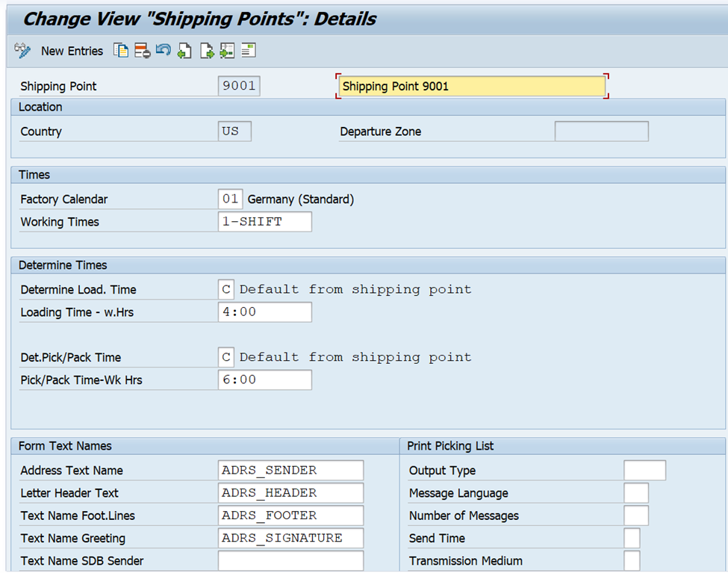
Task: Click the Det.Pick/Pack Time C field
Action: [x=226, y=357]
